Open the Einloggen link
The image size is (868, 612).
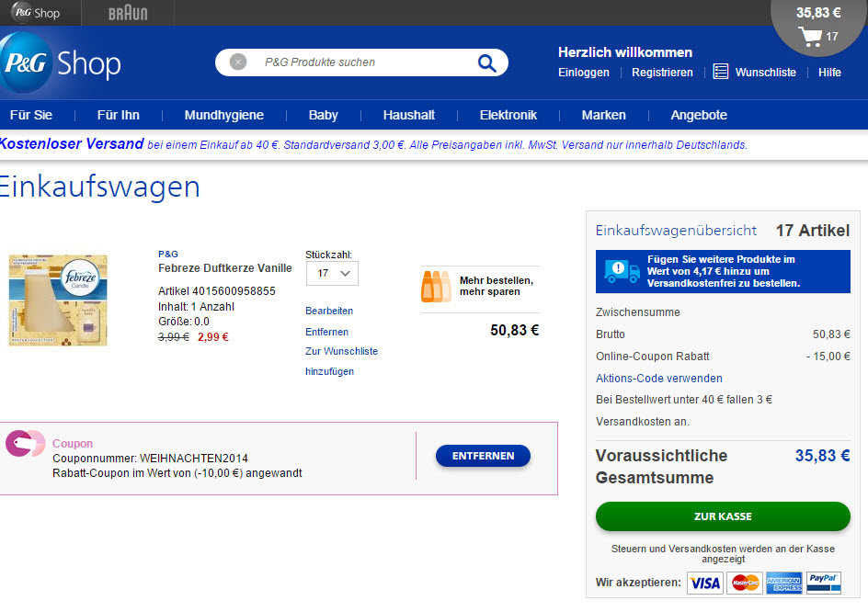[584, 73]
